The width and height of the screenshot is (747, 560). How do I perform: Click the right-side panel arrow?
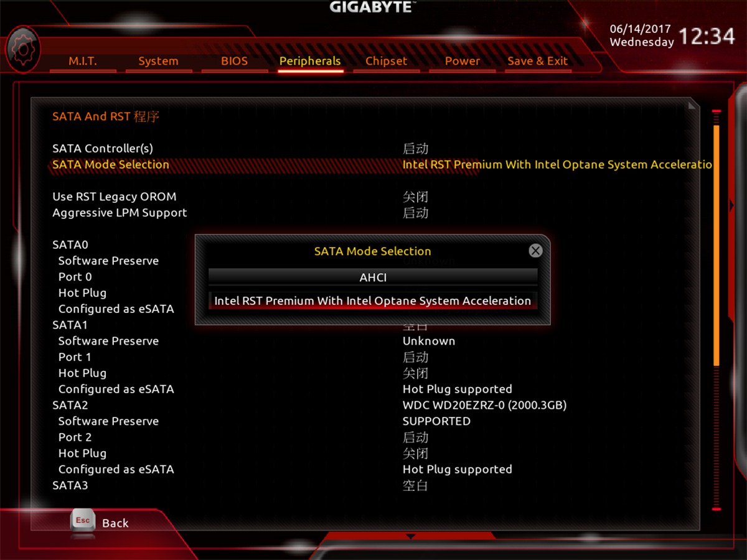coord(731,205)
